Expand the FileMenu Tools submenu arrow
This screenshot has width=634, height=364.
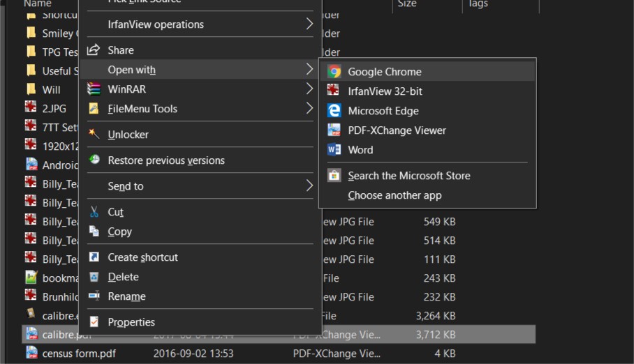point(309,109)
